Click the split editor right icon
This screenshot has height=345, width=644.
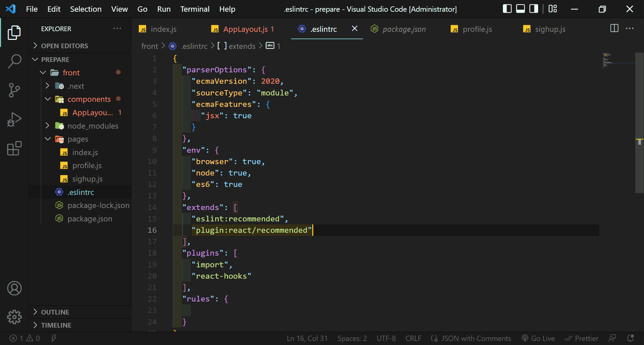[x=614, y=28]
